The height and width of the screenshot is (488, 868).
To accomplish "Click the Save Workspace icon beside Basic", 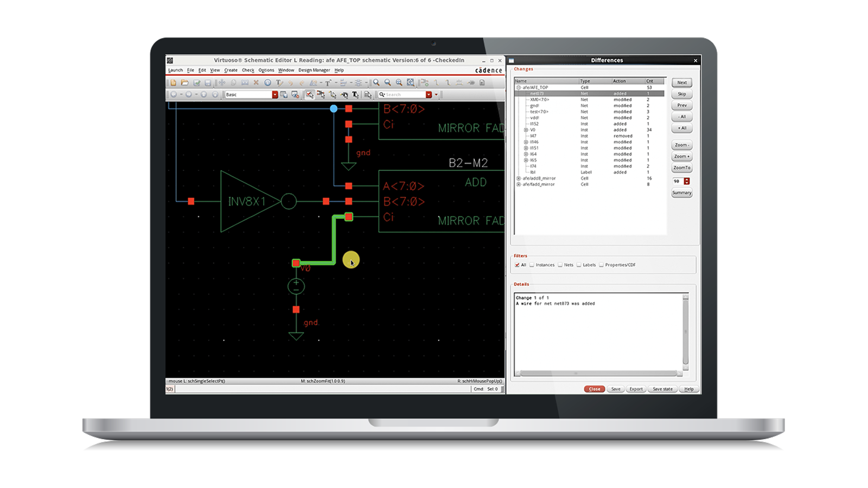I will (x=284, y=95).
